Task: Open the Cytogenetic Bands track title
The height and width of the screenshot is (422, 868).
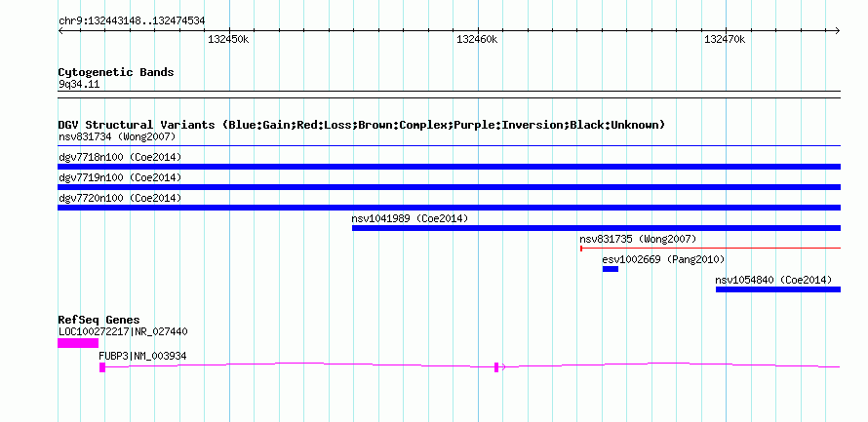Action: click(116, 72)
